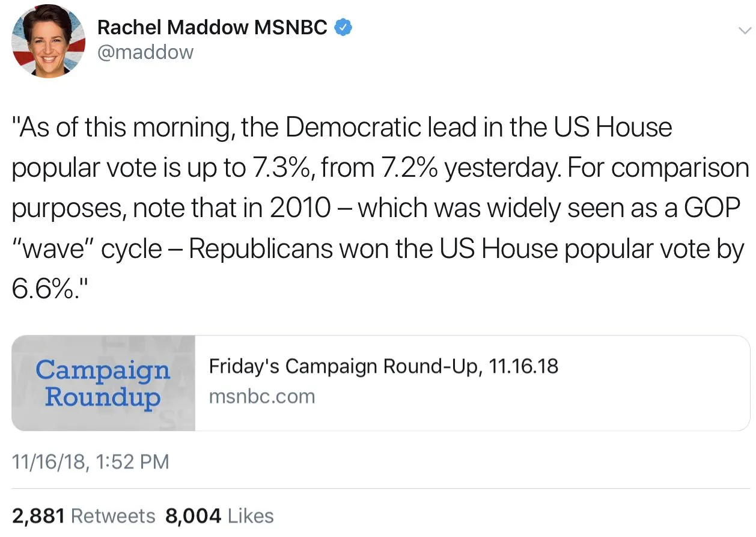Open the tweet options chevron
This screenshot has width=756, height=537.
click(743, 31)
